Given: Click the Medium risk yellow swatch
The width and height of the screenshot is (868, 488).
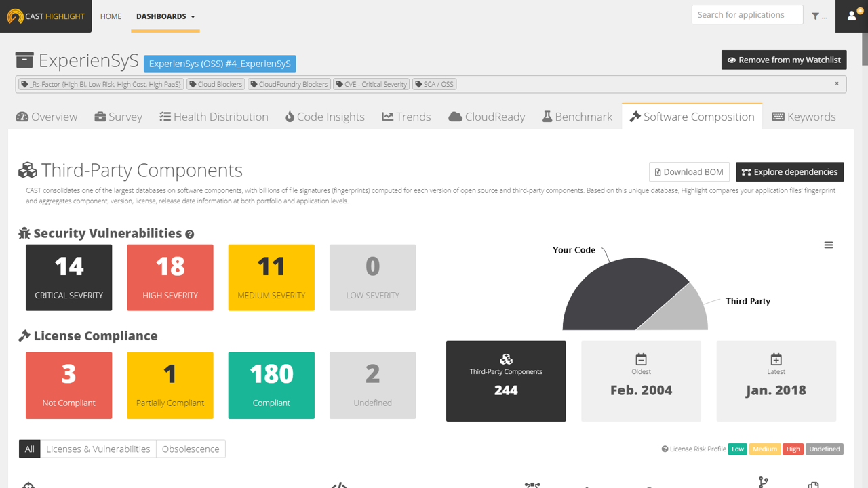Looking at the screenshot, I should 764,449.
